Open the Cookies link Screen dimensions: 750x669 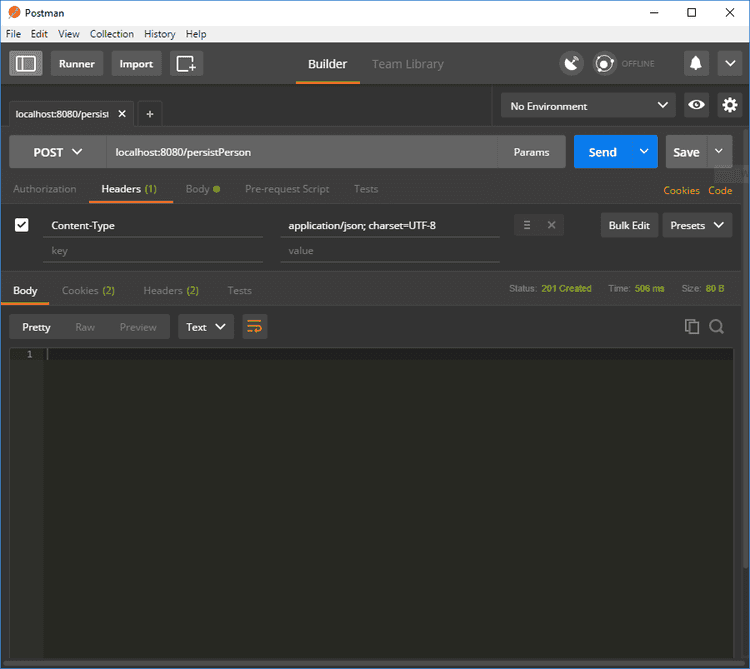(x=681, y=190)
